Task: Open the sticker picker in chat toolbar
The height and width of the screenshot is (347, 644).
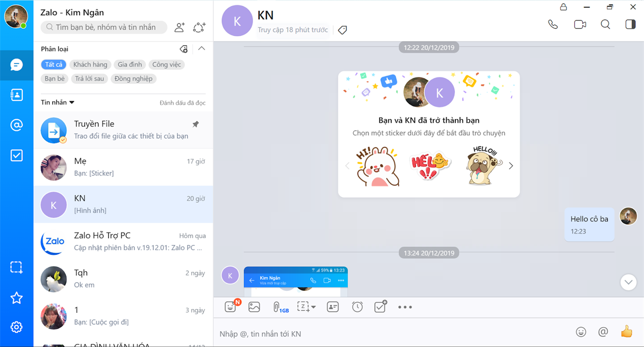Action: (x=230, y=307)
